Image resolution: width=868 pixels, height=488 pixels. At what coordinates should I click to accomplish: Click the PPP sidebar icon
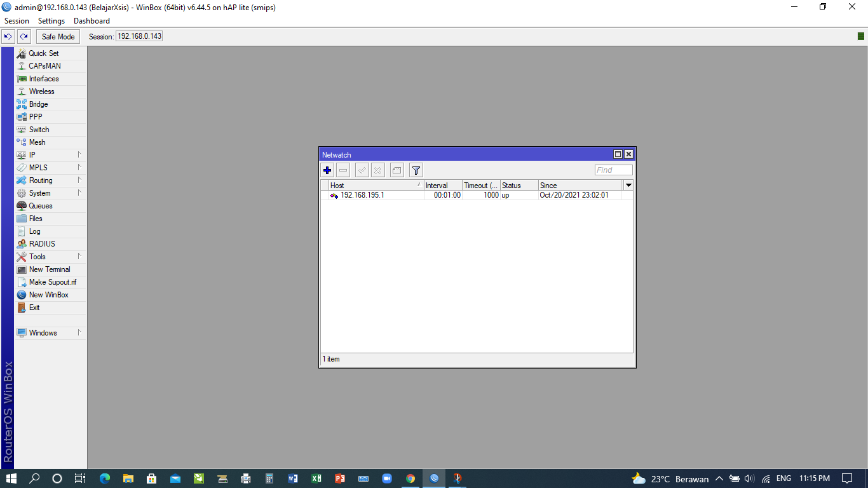[x=22, y=117]
